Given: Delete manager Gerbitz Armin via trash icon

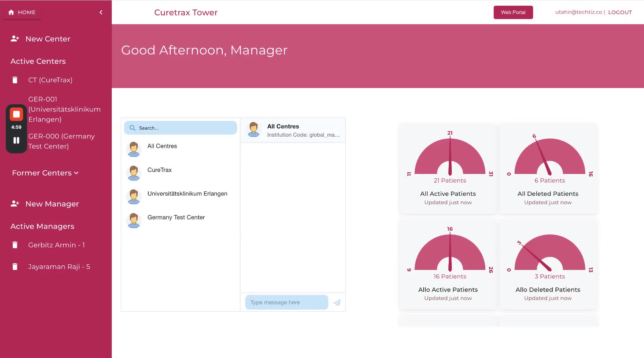Looking at the screenshot, I should (x=15, y=245).
